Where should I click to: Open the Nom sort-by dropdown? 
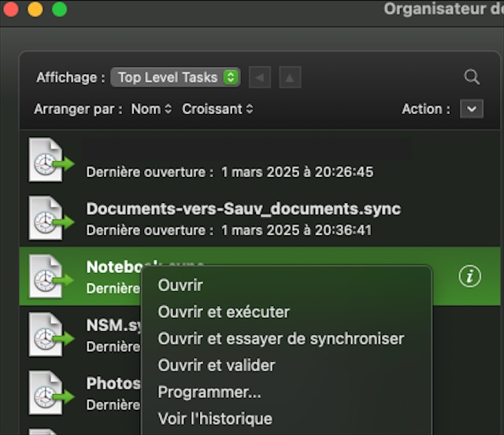(151, 109)
